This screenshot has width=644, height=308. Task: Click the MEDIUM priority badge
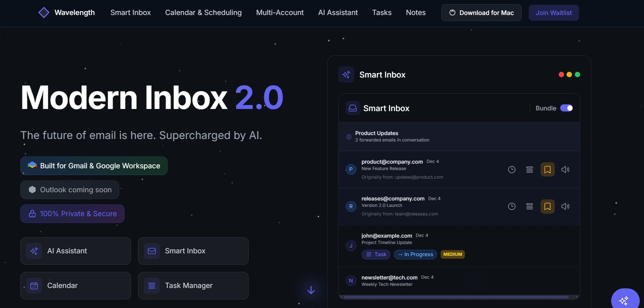click(x=452, y=254)
